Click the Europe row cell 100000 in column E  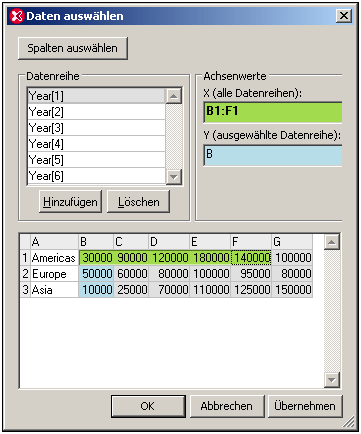(x=210, y=274)
